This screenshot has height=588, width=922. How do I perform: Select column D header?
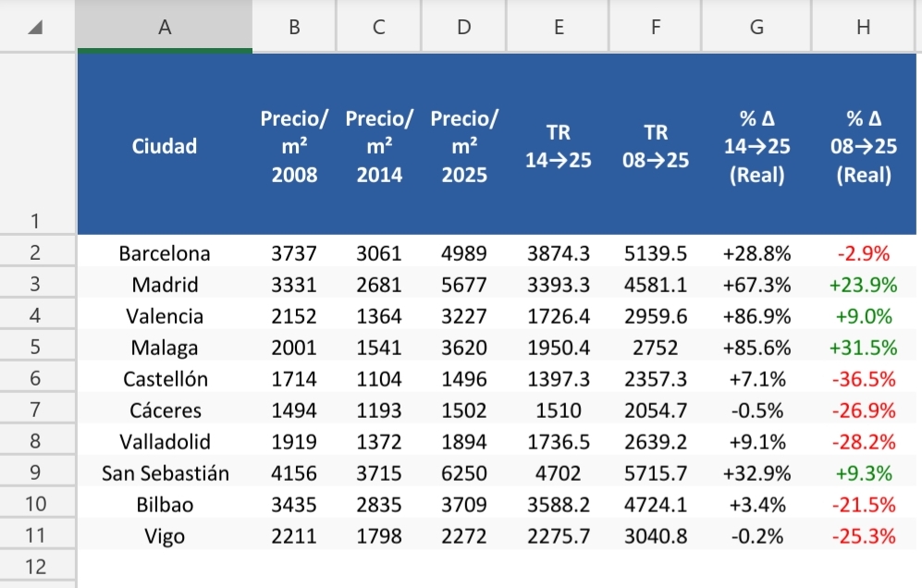[x=464, y=28]
